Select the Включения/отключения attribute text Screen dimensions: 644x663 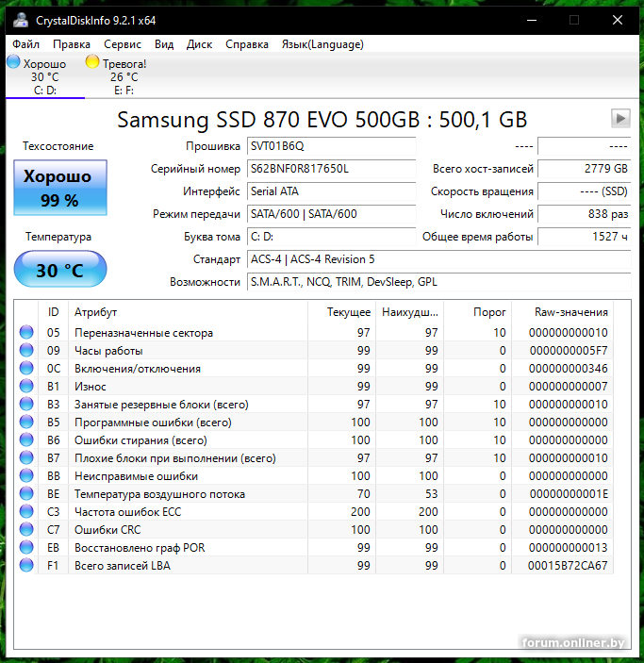click(x=138, y=369)
